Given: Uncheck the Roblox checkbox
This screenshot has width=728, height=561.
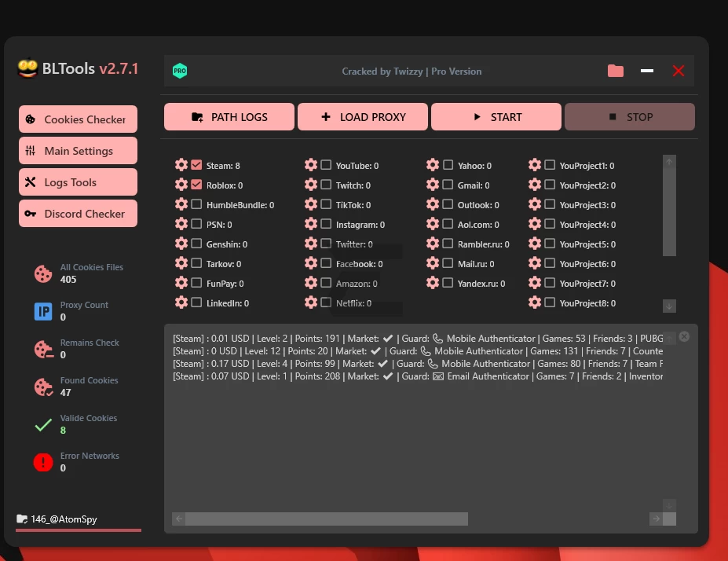Looking at the screenshot, I should point(196,185).
